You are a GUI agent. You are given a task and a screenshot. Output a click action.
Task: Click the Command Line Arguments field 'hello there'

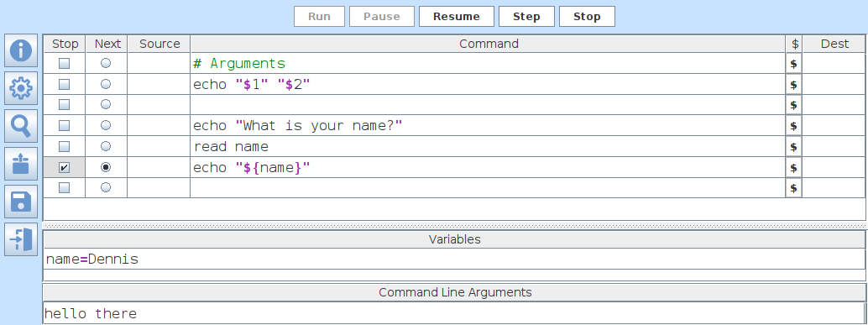[x=454, y=313]
